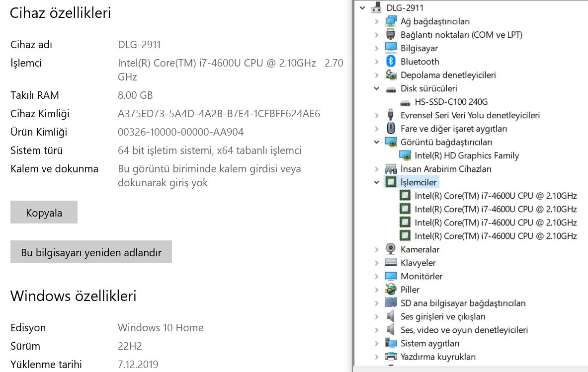Collapse the Disk sürücüleri category

[376, 88]
